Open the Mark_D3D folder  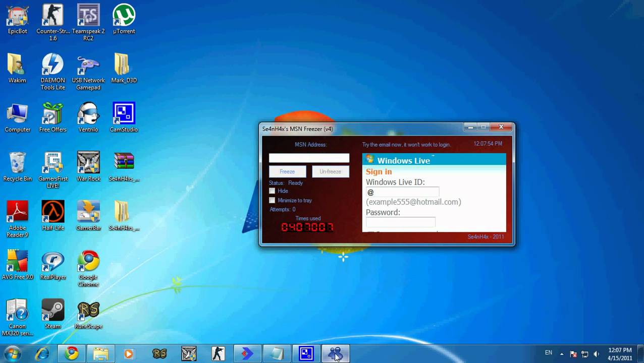point(124,68)
